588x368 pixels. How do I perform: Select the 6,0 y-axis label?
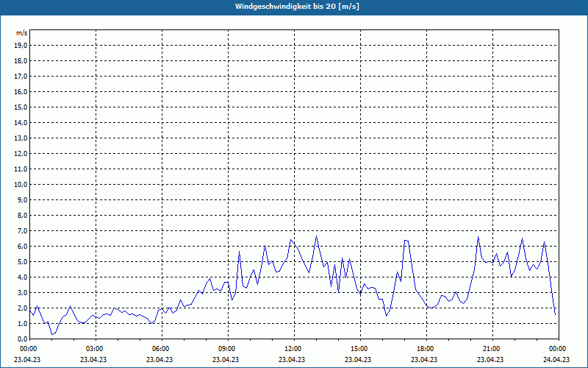(x=22, y=247)
